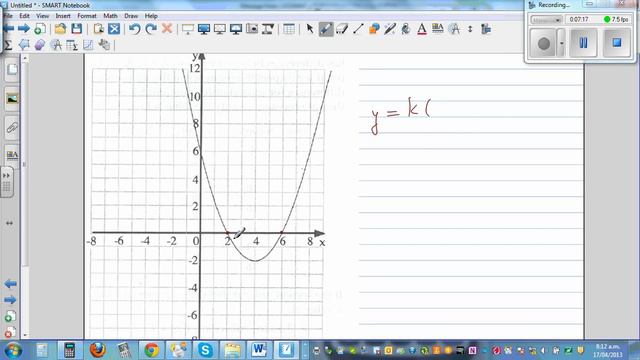Add a page using the sidebar green plus
This screenshot has width=640, height=360.
[11, 316]
